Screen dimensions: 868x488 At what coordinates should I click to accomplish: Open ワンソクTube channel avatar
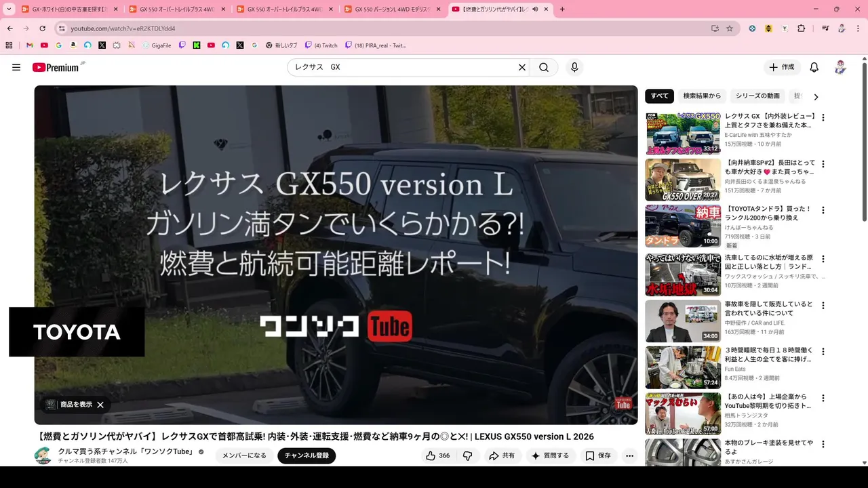click(x=43, y=455)
